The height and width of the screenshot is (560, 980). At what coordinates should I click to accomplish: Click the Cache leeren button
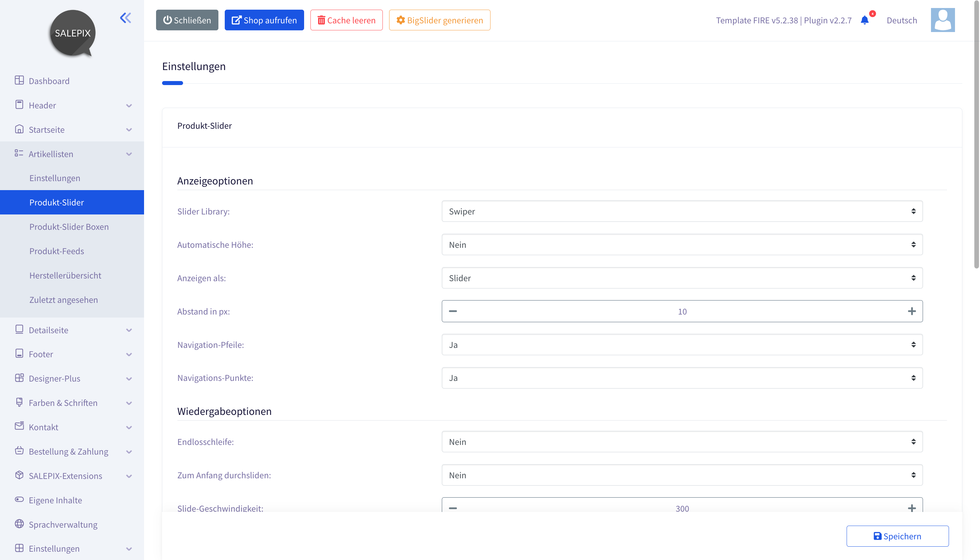[346, 20]
